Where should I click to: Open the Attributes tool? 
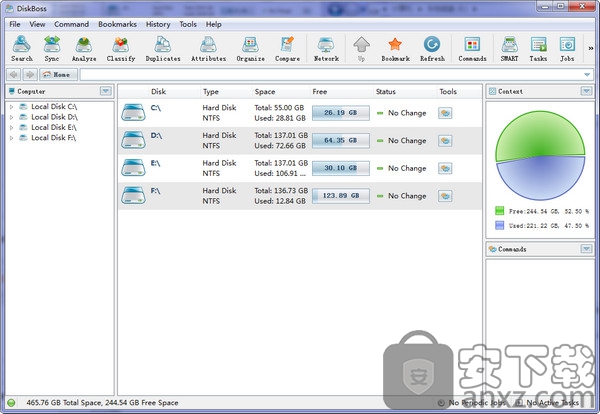click(x=209, y=49)
